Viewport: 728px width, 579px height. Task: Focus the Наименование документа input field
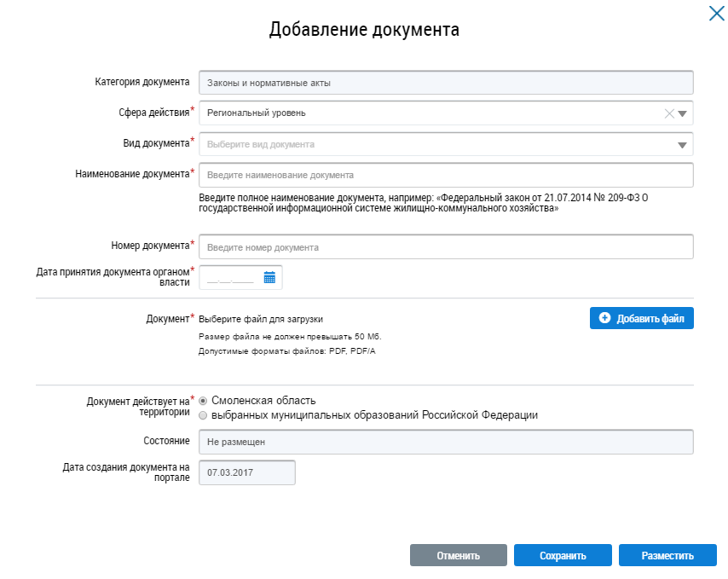[445, 176]
